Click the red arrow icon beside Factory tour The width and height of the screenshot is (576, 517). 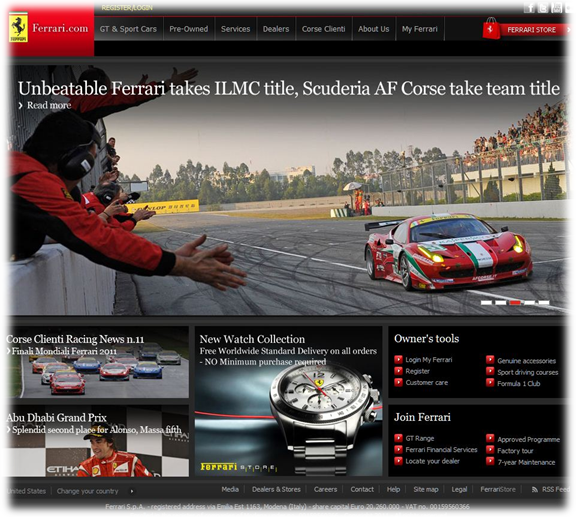click(490, 450)
